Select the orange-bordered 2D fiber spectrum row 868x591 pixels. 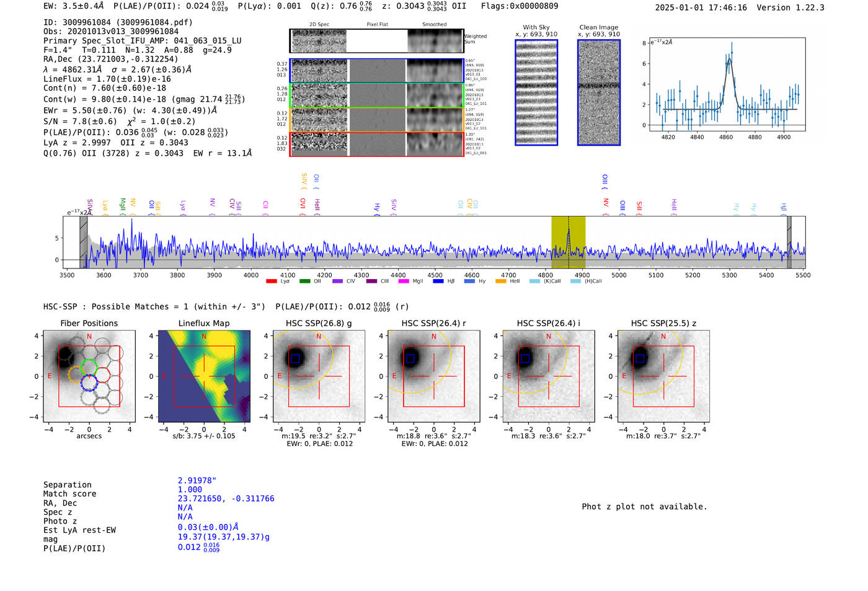pos(376,120)
